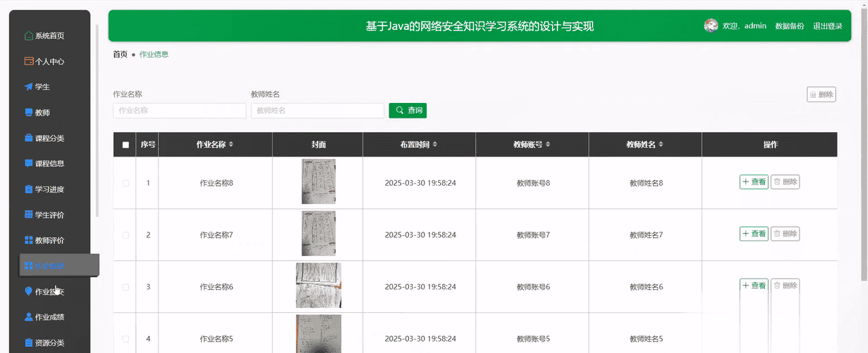Check the row checkbox for 作业名称6
This screenshot has height=353, width=868.
click(x=125, y=287)
